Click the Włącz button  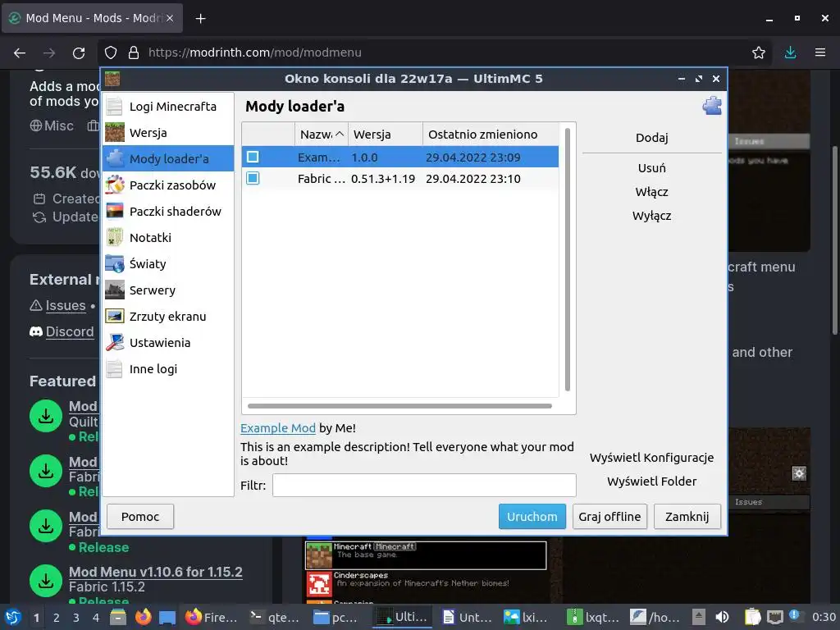pyautogui.click(x=652, y=192)
